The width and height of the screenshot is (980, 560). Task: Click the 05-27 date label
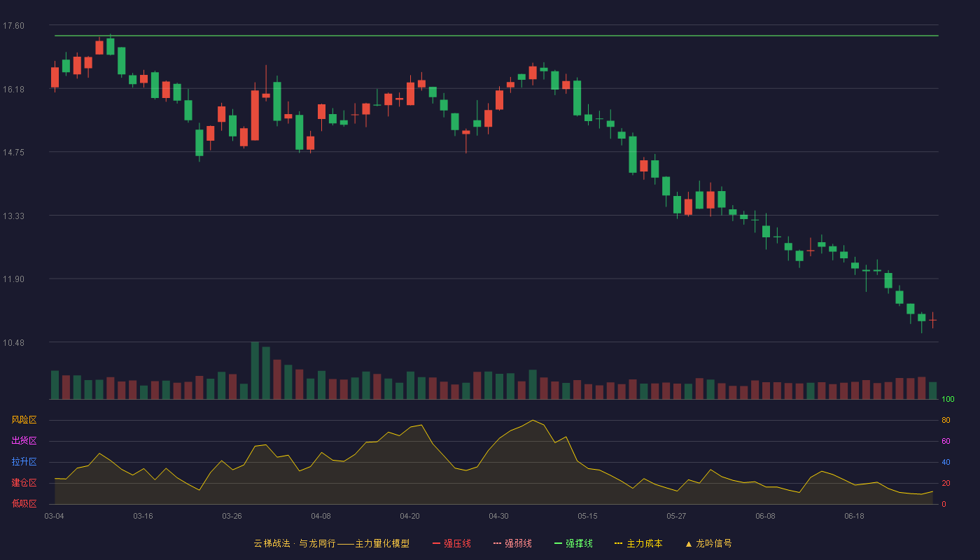tap(676, 516)
